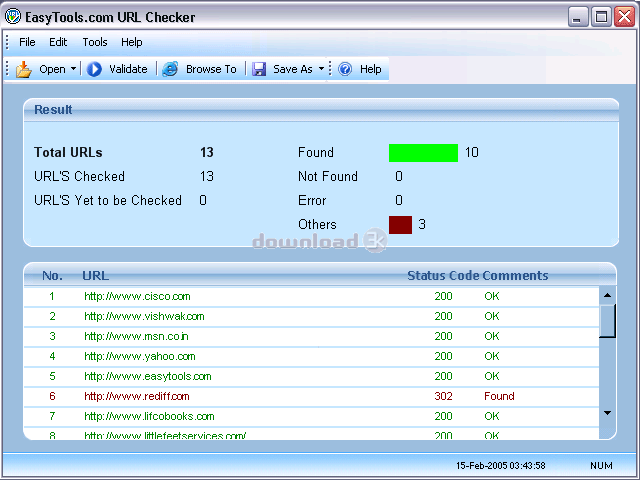Image resolution: width=640 pixels, height=480 pixels.
Task: Click the blue Validate play icon
Action: [x=94, y=69]
